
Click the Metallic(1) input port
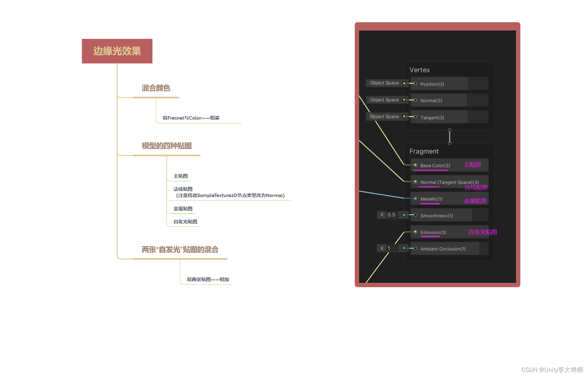415,198
